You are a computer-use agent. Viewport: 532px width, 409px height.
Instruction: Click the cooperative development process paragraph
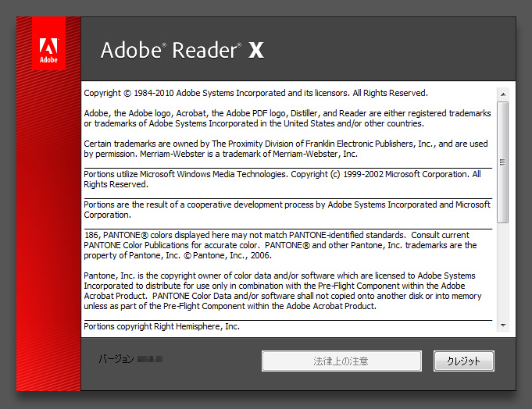[x=287, y=209]
